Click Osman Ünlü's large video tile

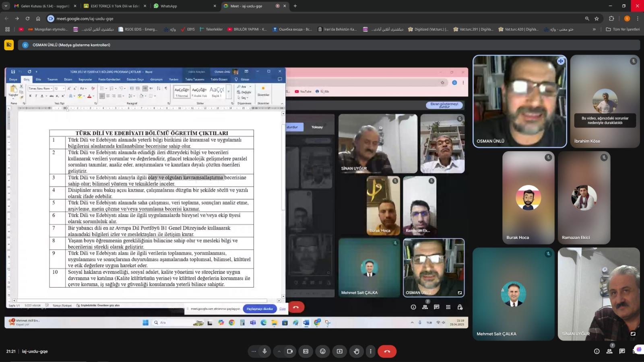[x=519, y=101]
